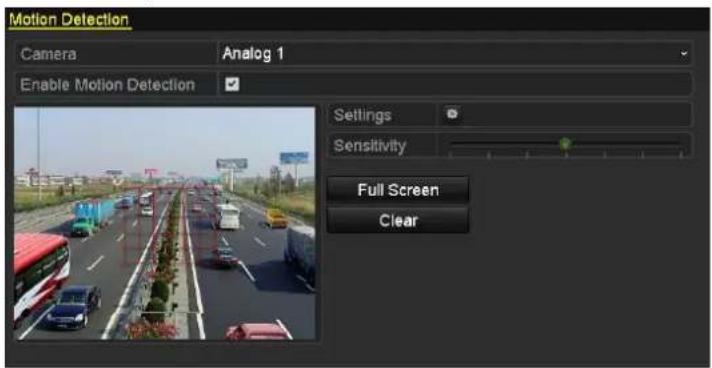This screenshot has width=712, height=368.
Task: Open the Motion Detection tab
Action: click(x=69, y=20)
